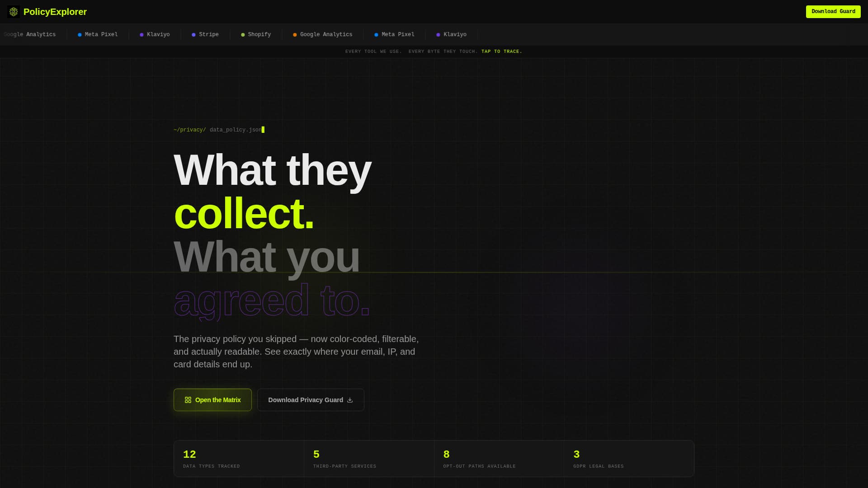This screenshot has width=868, height=488.
Task: Click the 5 Third-Party Services stat card
Action: 369,458
